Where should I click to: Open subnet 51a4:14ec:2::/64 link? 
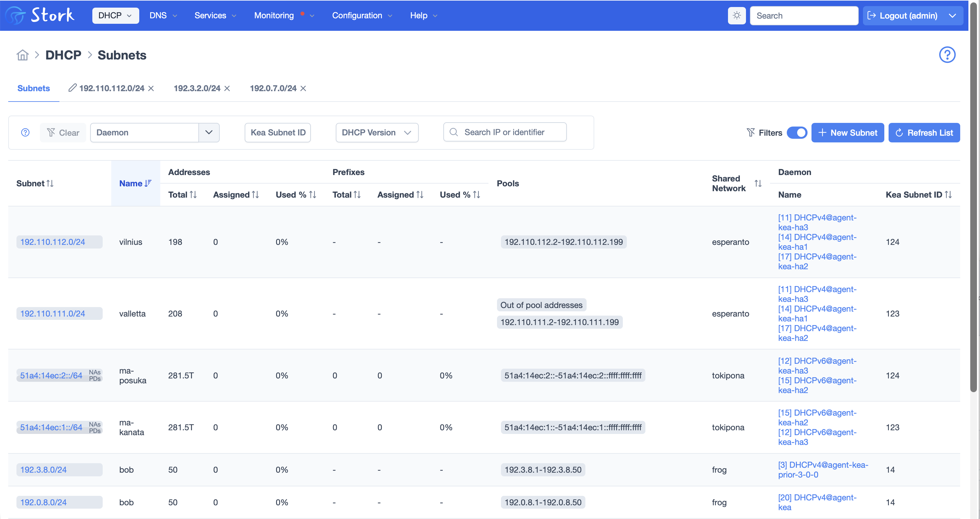click(x=51, y=375)
